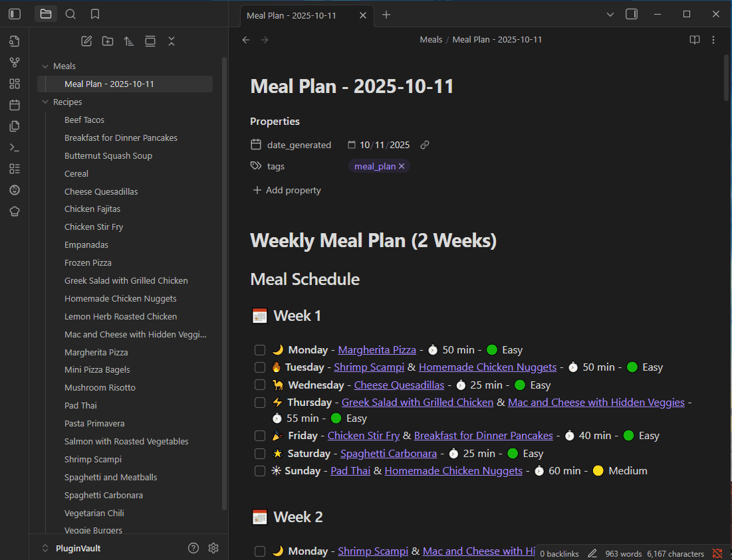Image resolution: width=732 pixels, height=560 pixels.
Task: Open the bookmarks tab icon
Action: point(95,14)
